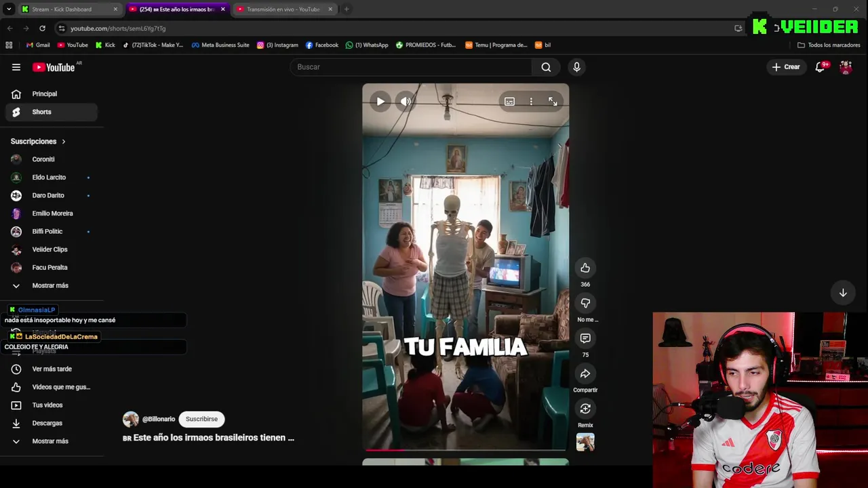Open TikTok bookmark
The width and height of the screenshot is (868, 488).
coord(153,45)
